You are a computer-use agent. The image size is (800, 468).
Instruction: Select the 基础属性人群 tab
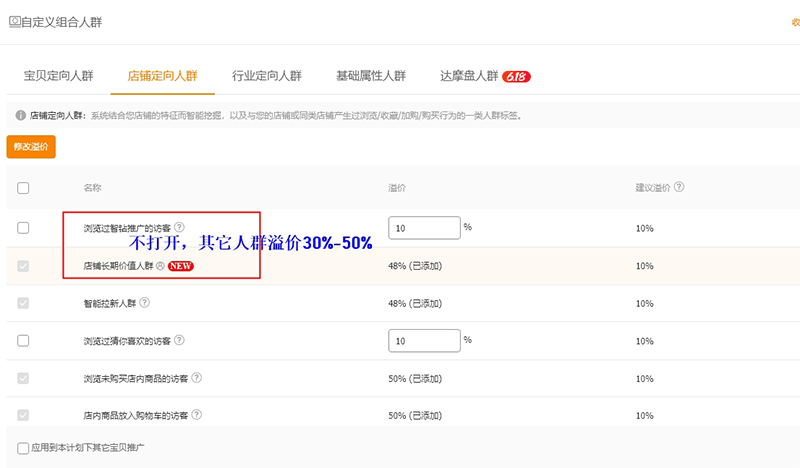371,76
